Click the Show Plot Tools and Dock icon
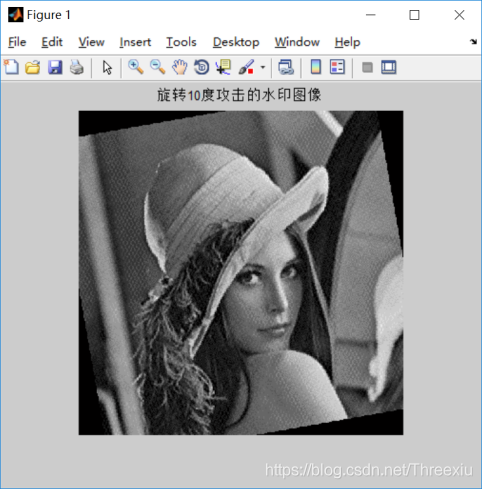Viewport: 482px width, 489px height. 388,67
